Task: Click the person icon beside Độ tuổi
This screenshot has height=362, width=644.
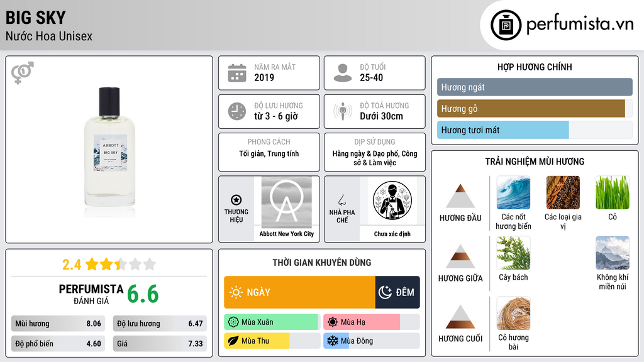Action: tap(343, 73)
